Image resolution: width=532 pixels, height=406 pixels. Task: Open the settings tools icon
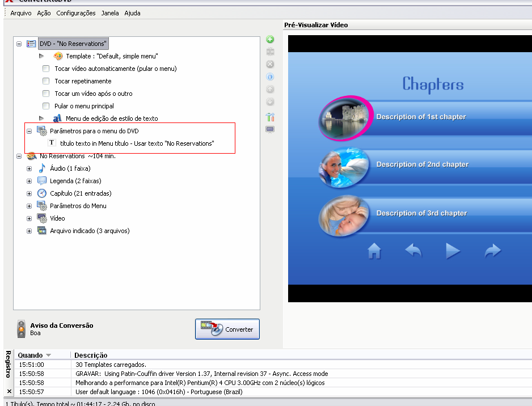(x=270, y=117)
